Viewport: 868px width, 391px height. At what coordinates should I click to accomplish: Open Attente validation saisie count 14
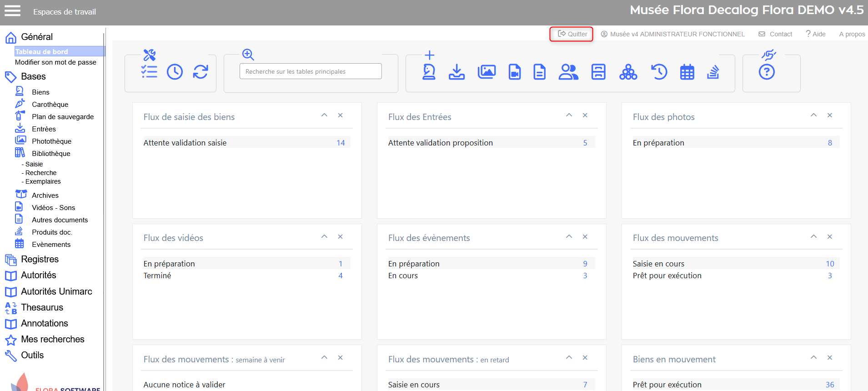[341, 143]
